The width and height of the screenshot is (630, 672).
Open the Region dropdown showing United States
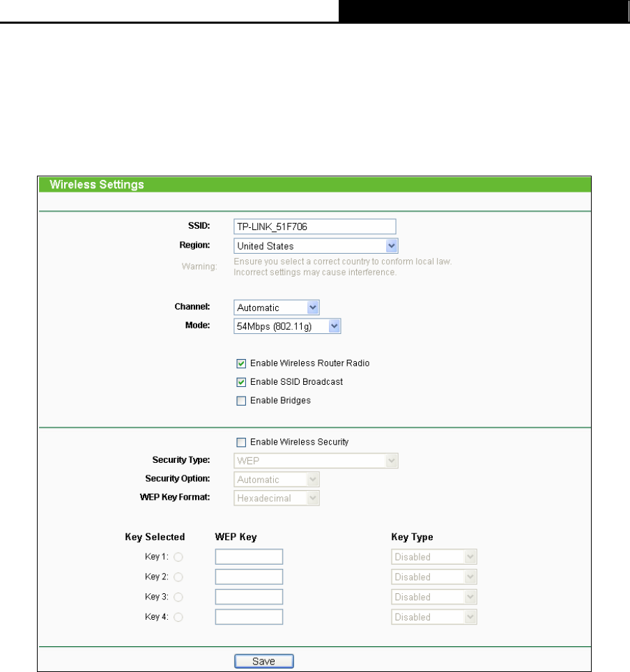[x=314, y=246]
